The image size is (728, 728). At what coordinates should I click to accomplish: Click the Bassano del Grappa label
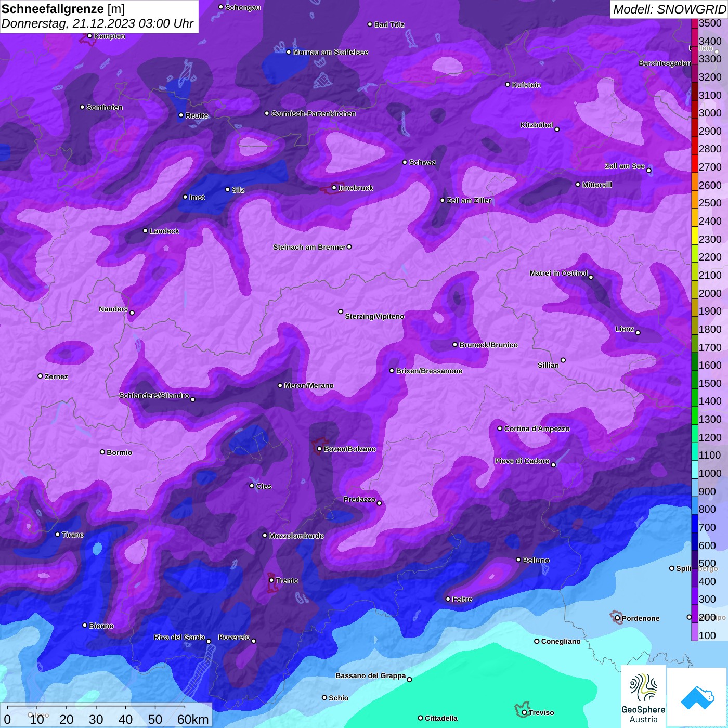(370, 675)
